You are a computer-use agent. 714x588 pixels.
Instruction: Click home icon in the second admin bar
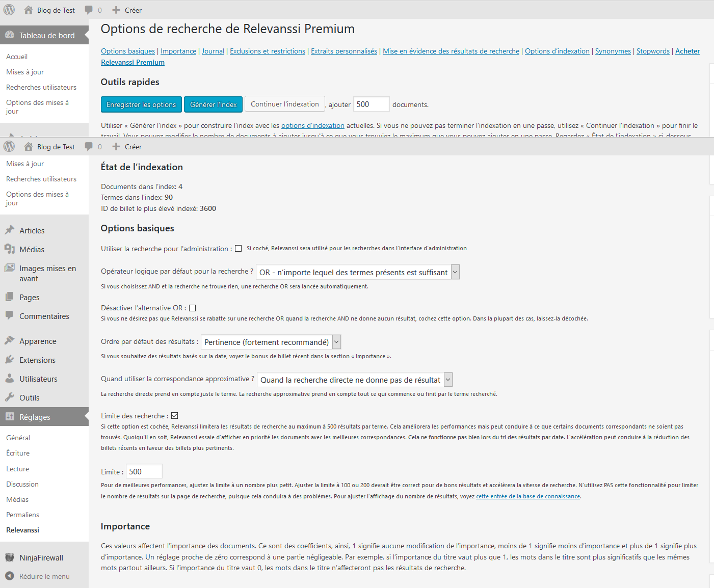(x=29, y=147)
